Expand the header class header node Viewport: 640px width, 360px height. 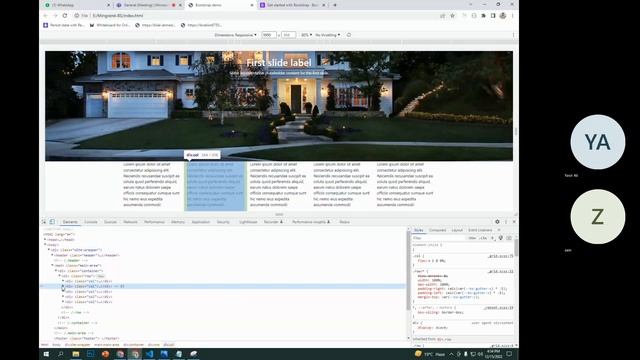(53, 255)
